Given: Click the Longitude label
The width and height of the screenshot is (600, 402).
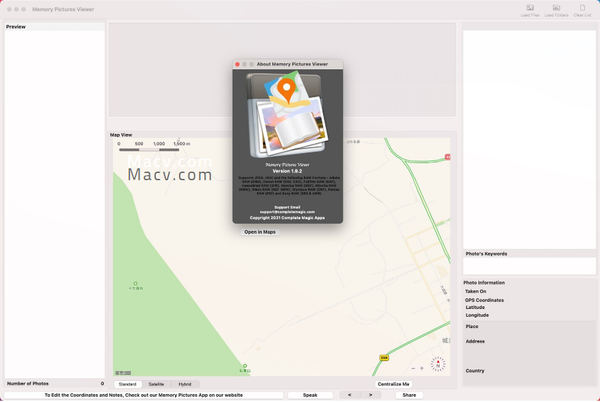Looking at the screenshot, I should (477, 315).
